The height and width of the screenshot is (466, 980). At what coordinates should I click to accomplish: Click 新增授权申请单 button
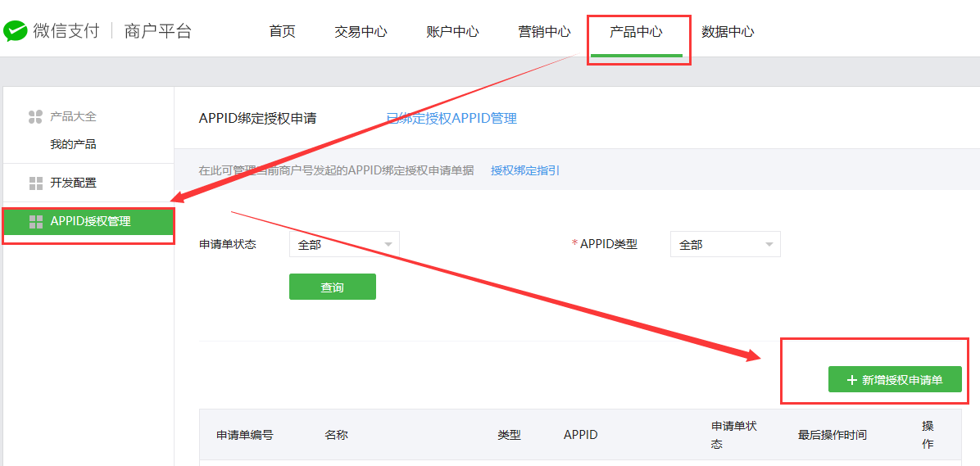(x=895, y=380)
